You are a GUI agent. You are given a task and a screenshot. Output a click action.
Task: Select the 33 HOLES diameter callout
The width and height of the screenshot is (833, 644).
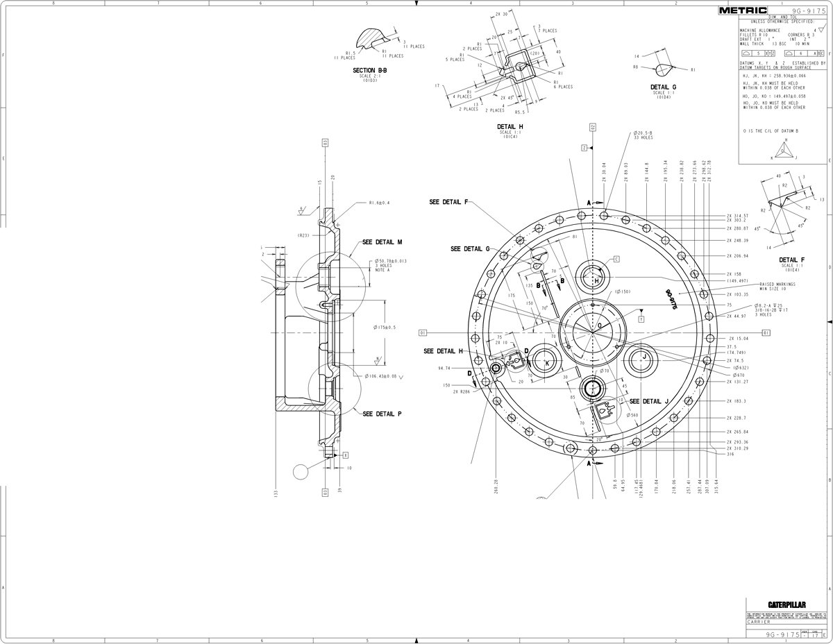click(644, 135)
